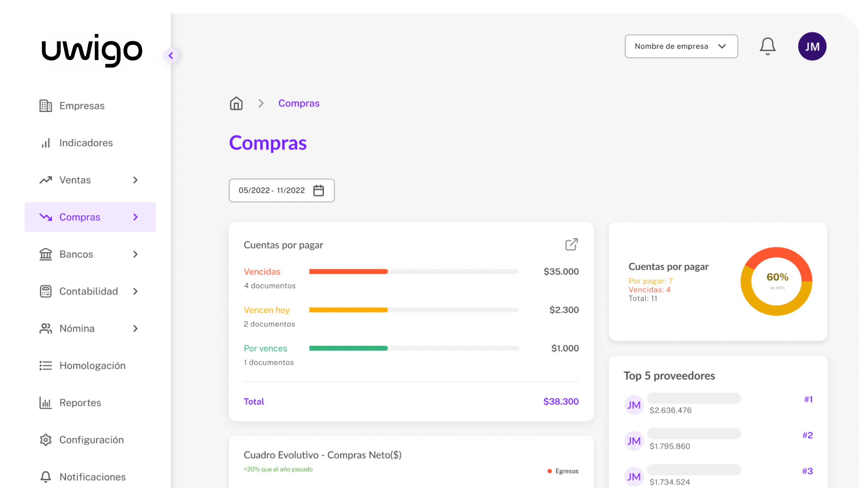Click the Vencidas red progress bar

(x=348, y=271)
